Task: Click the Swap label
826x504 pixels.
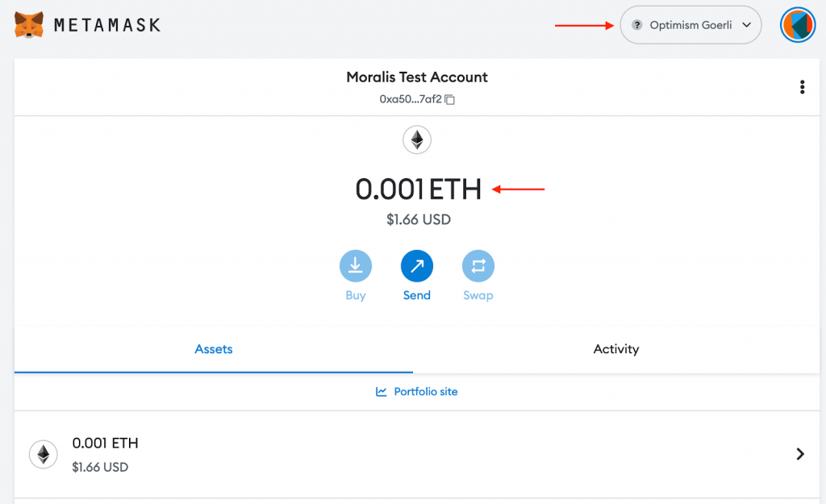Action: (x=478, y=295)
